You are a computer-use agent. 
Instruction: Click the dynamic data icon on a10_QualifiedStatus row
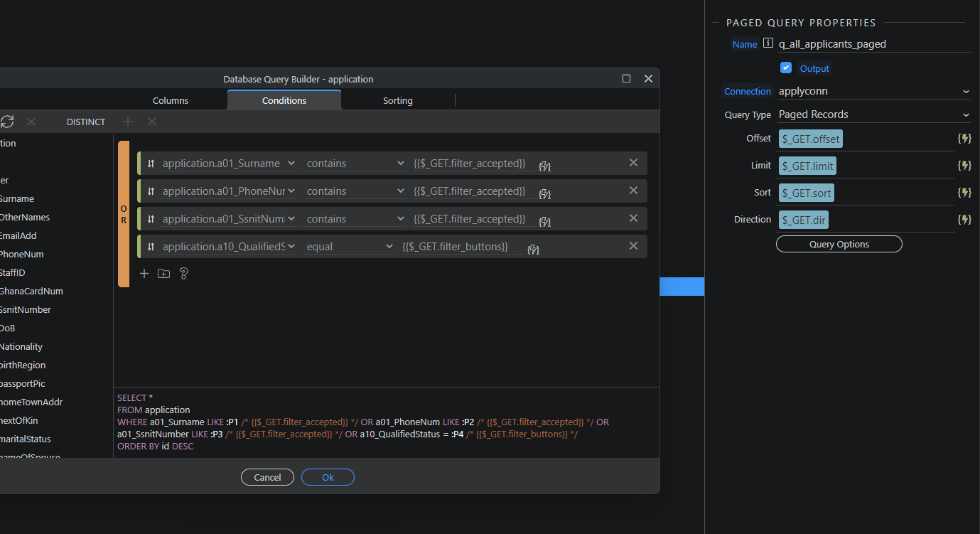(x=534, y=249)
